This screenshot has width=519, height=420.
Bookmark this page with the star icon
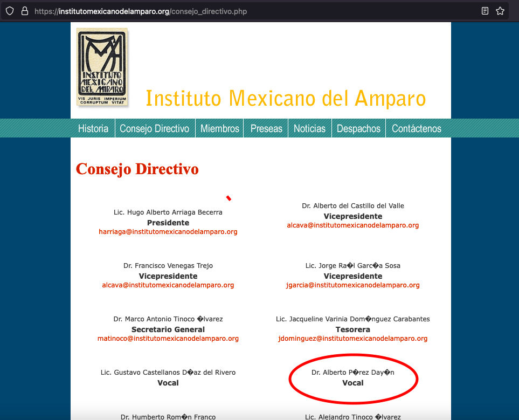[500, 11]
